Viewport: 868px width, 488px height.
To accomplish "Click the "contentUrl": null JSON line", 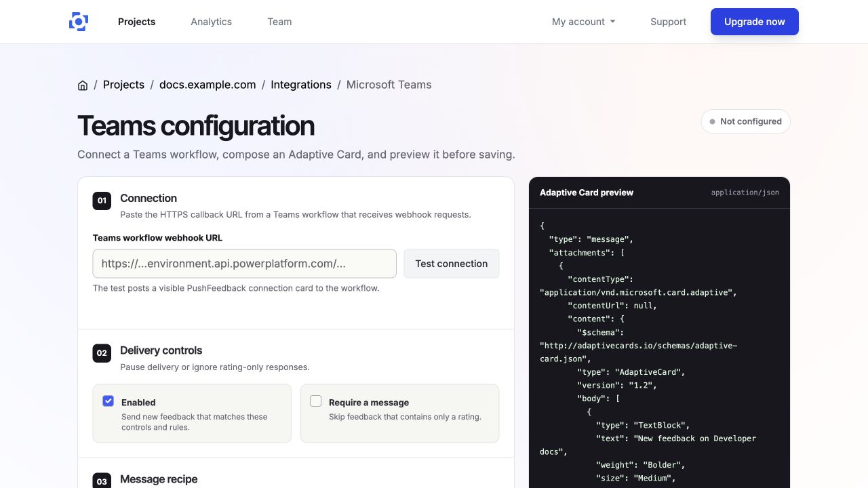I will coord(612,306).
